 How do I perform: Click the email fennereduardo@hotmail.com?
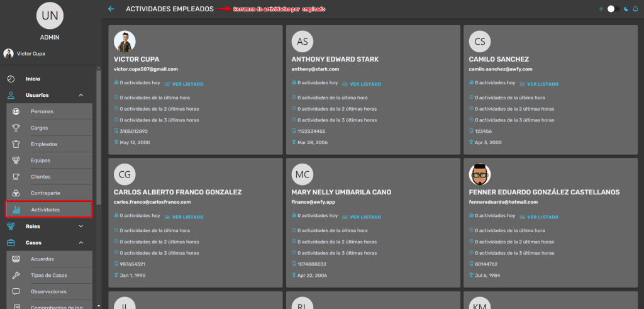tap(503, 202)
